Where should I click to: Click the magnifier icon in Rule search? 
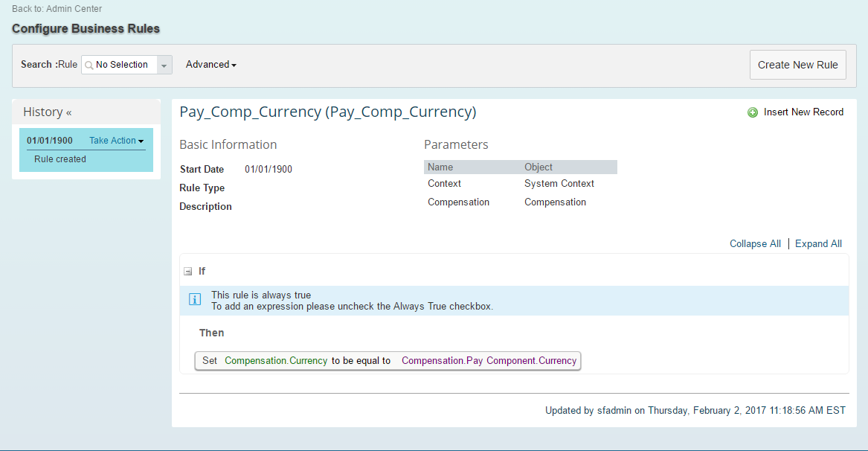89,65
